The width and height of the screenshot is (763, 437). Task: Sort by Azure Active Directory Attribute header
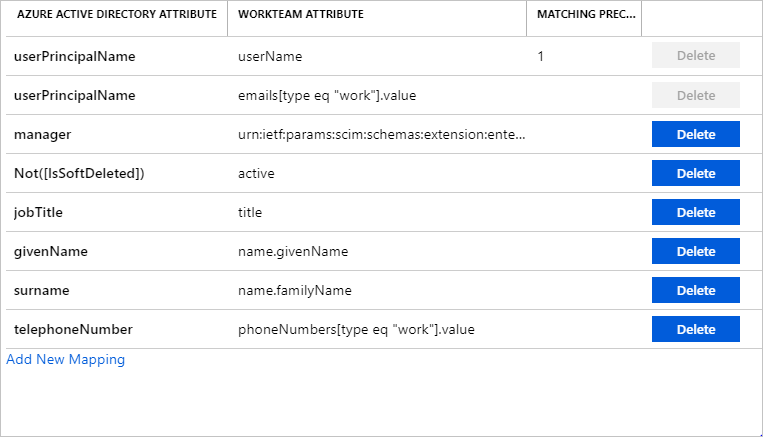[117, 14]
